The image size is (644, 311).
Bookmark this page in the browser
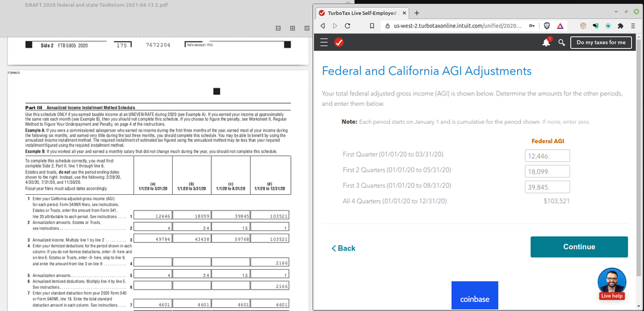(x=372, y=26)
